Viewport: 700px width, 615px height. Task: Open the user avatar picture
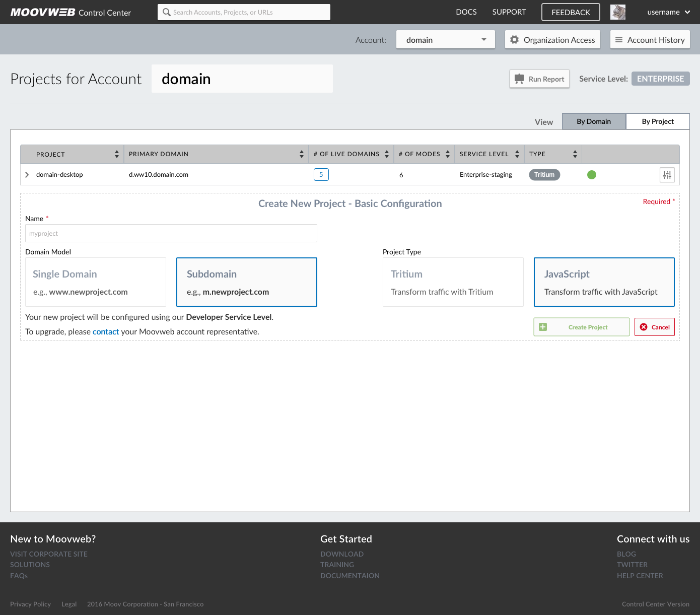(x=618, y=12)
